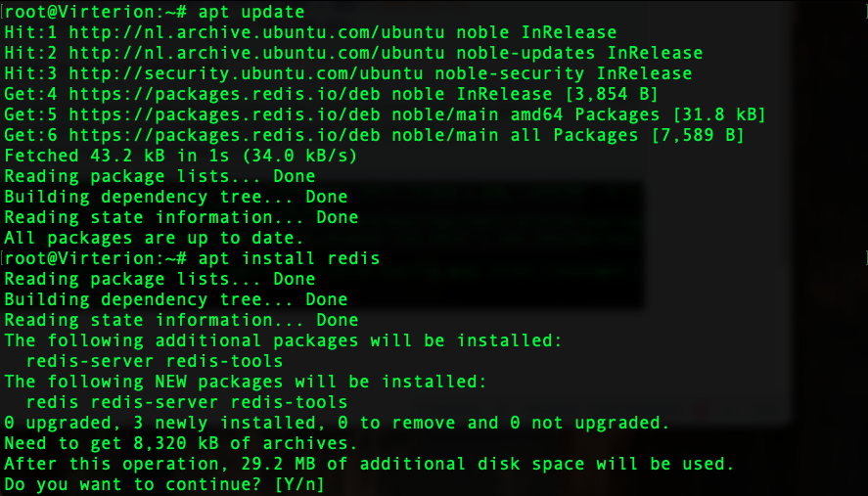Open the Get:4 packages.redis.io InRelease URL
The width and height of the screenshot is (868, 496).
[x=224, y=94]
